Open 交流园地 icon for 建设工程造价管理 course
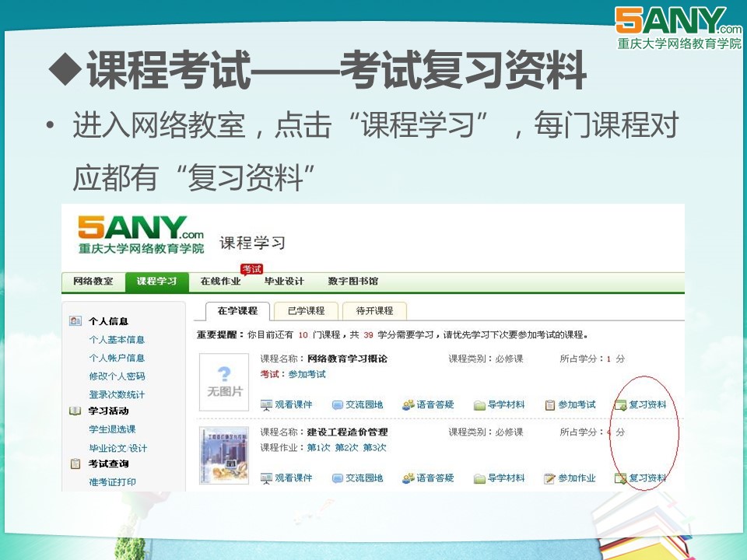The width and height of the screenshot is (747, 560). 338,478
